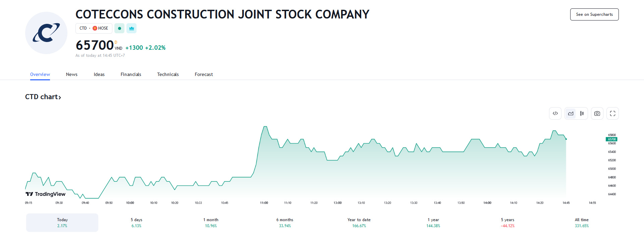This screenshot has width=644, height=244.
Task: Switch to candlestick chart view
Action: pyautogui.click(x=582, y=114)
